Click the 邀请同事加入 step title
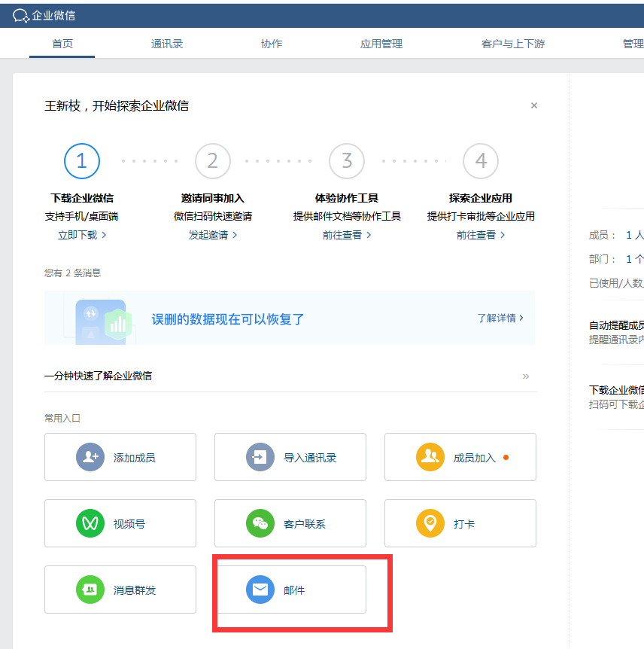Viewport: 644px width, 649px height. pyautogui.click(x=213, y=198)
